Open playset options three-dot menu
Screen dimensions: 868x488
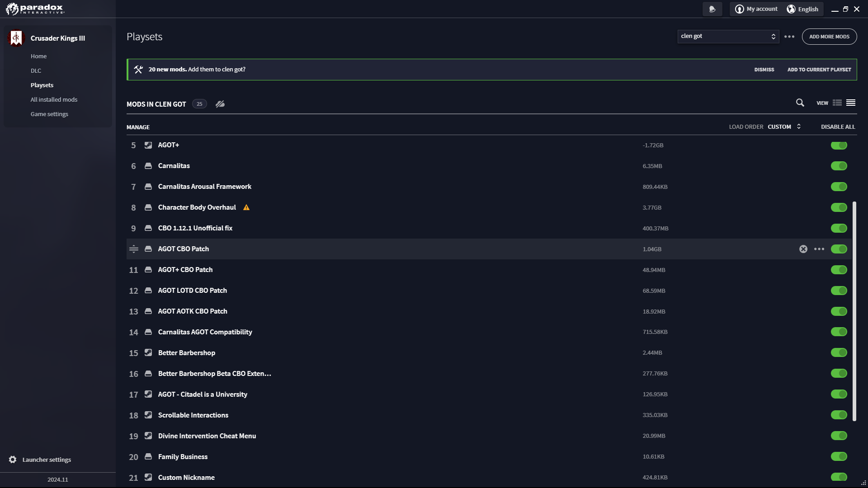click(x=789, y=37)
